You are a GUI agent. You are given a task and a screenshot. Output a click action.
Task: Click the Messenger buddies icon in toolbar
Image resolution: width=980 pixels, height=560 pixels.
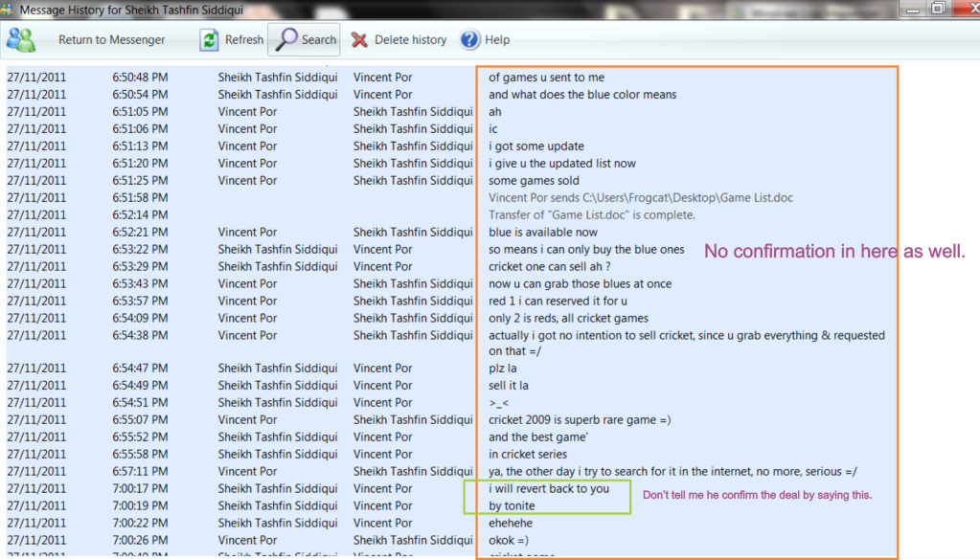coord(21,40)
